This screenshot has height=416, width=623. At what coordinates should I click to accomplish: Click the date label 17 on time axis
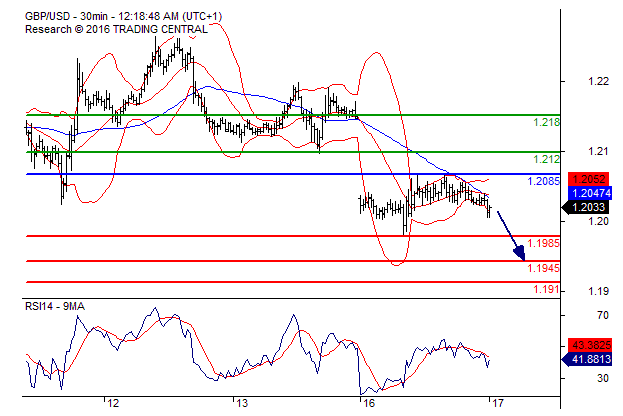pyautogui.click(x=497, y=403)
